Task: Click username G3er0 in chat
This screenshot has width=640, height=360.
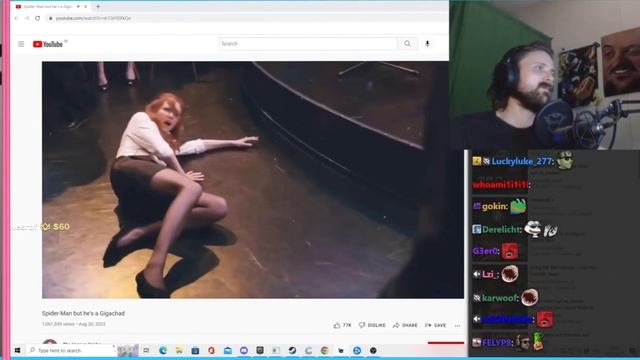Action: [486, 251]
